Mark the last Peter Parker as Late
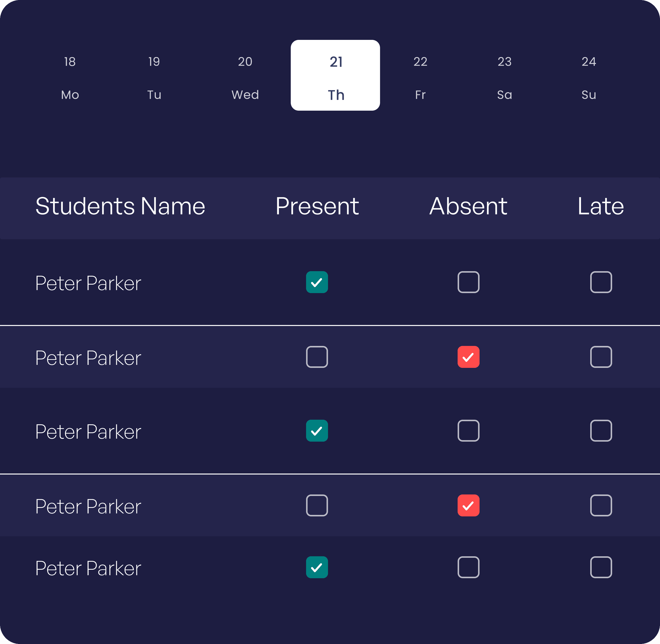The image size is (660, 644). click(601, 567)
